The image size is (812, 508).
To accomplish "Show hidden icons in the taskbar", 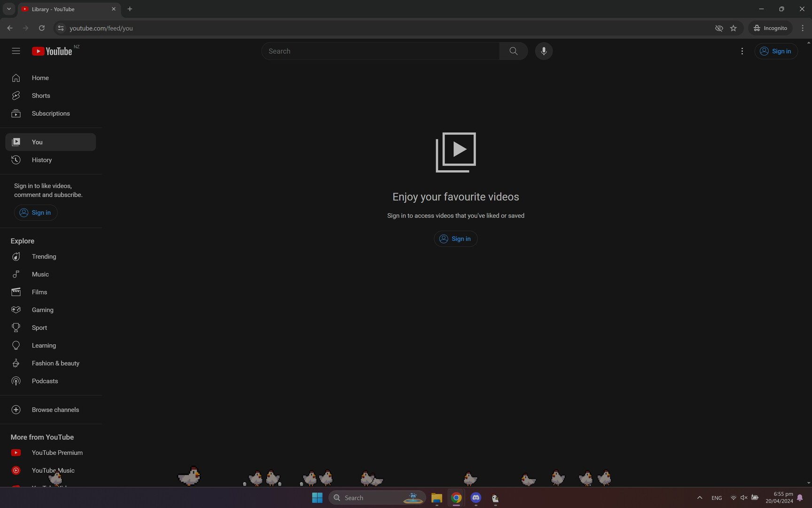I will 699,498.
